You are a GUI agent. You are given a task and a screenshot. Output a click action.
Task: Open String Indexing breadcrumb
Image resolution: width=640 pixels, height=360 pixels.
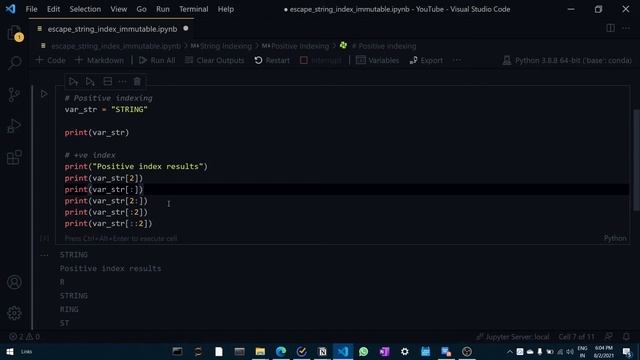221,46
